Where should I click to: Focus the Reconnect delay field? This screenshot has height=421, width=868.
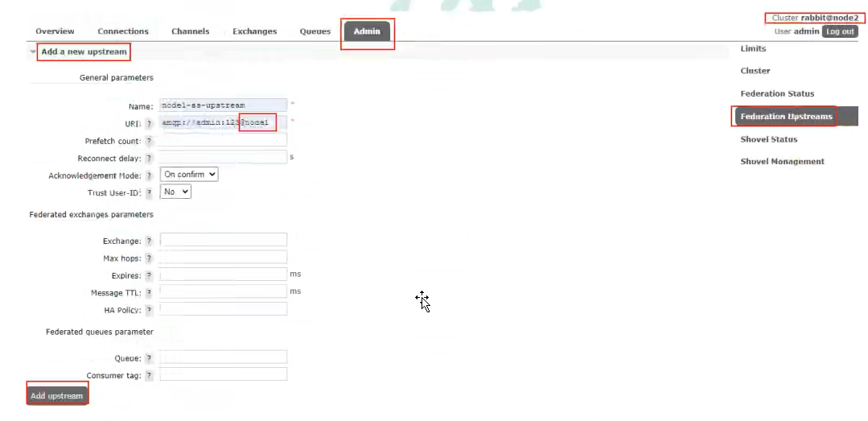[224, 157]
